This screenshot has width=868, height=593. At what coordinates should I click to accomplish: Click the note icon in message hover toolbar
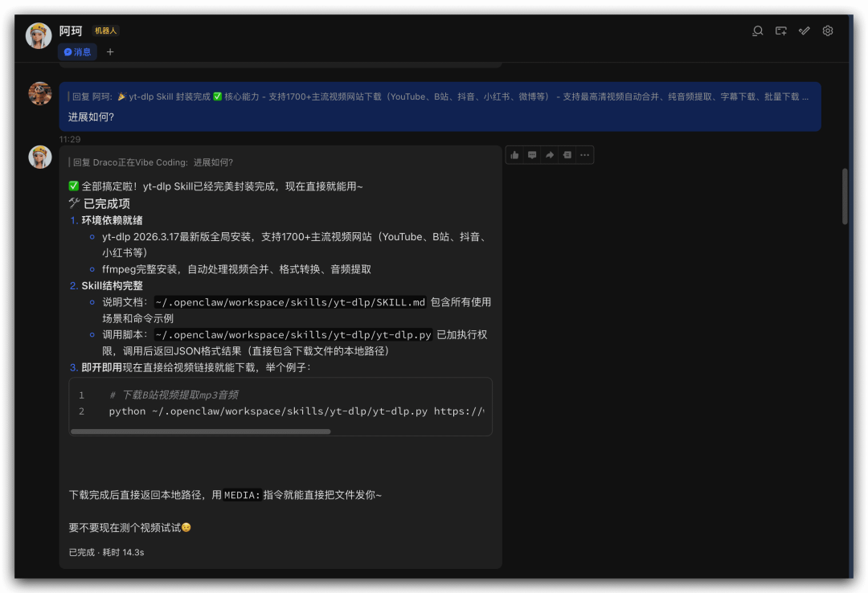coord(567,155)
